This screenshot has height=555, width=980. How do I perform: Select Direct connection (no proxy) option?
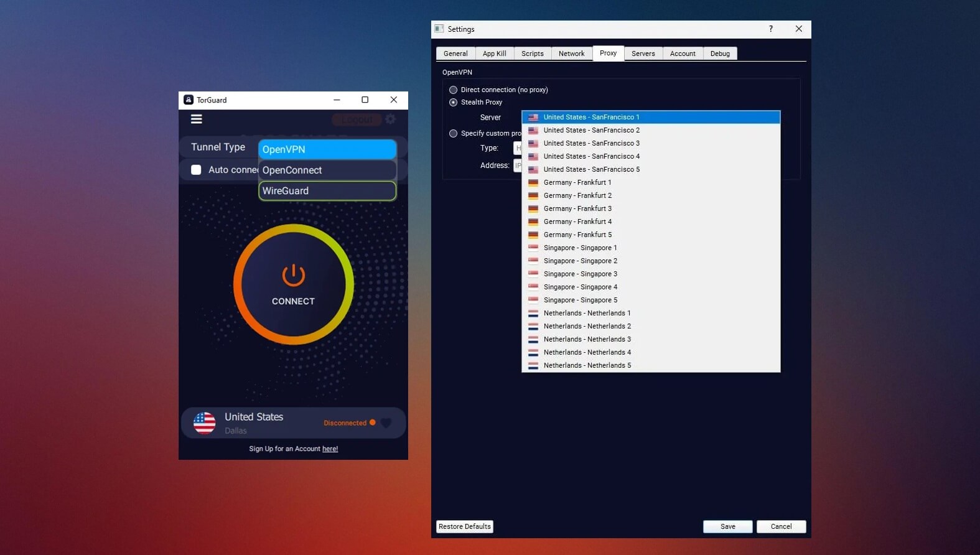(453, 90)
